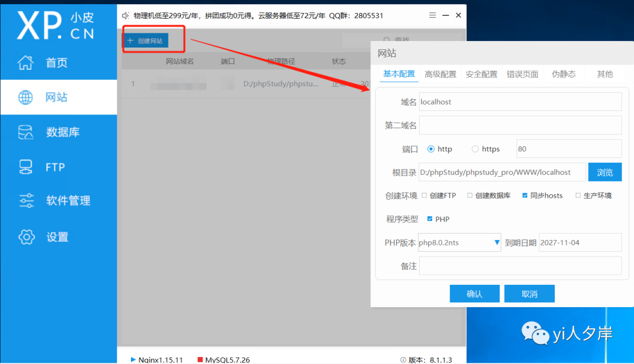Screen dimensions: 634x364
Task: Enable the 生产环境 checkbox
Action: tap(578, 196)
